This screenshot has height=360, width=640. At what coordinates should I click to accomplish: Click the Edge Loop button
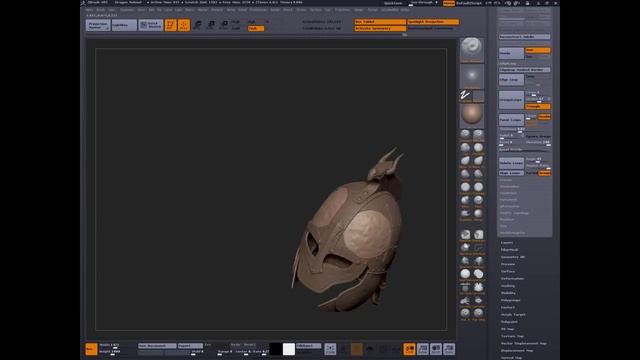511,80
